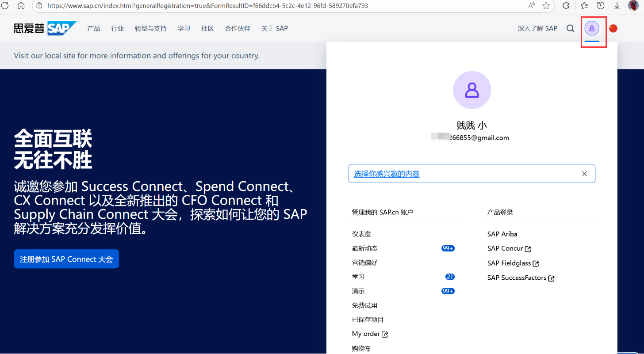Open SAP SuccessFactors product login
Screen dimensions: 644x354
point(517,278)
